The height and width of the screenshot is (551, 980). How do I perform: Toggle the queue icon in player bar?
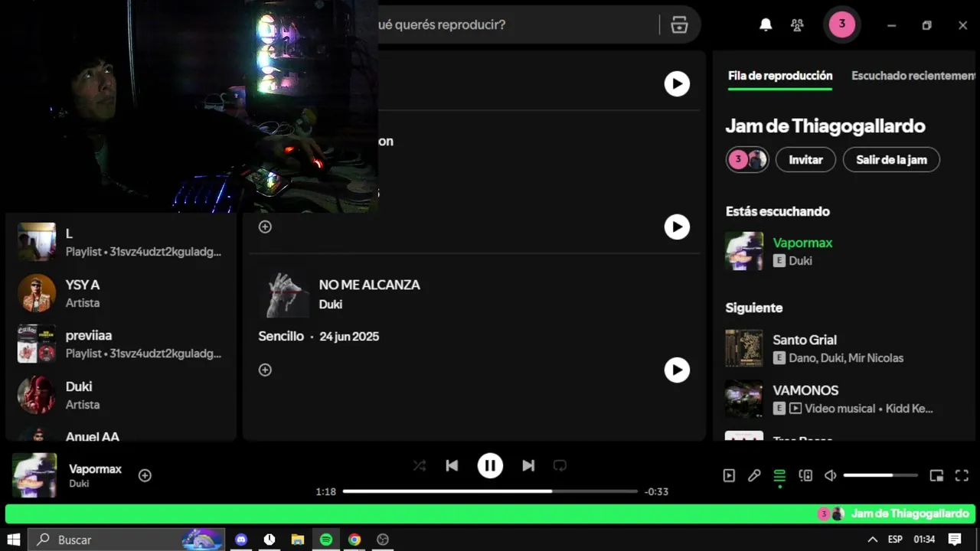(x=779, y=475)
